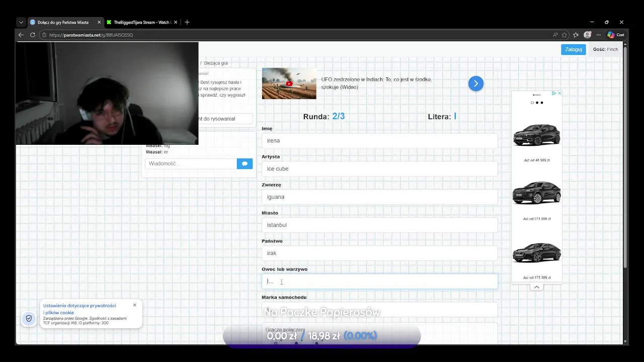Screen dimensions: 644x362
Task: Click in the Zwierzę field with iguana
Action: click(x=379, y=197)
